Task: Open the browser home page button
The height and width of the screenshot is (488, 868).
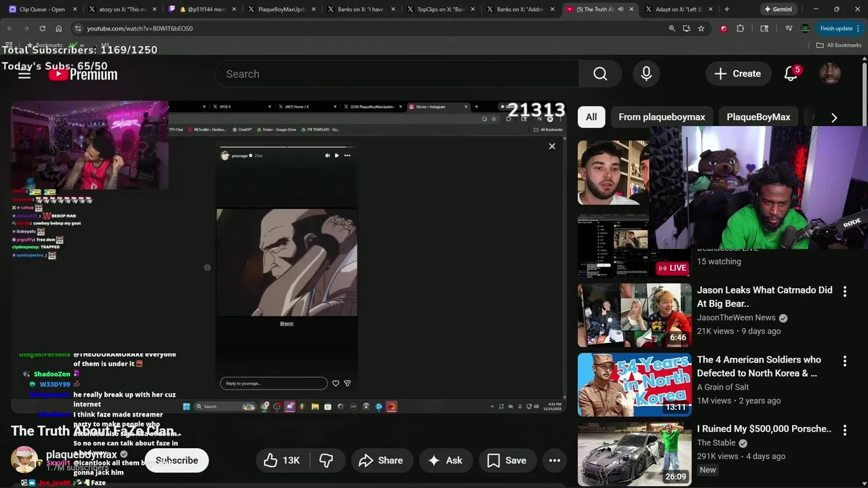Action: (58, 28)
